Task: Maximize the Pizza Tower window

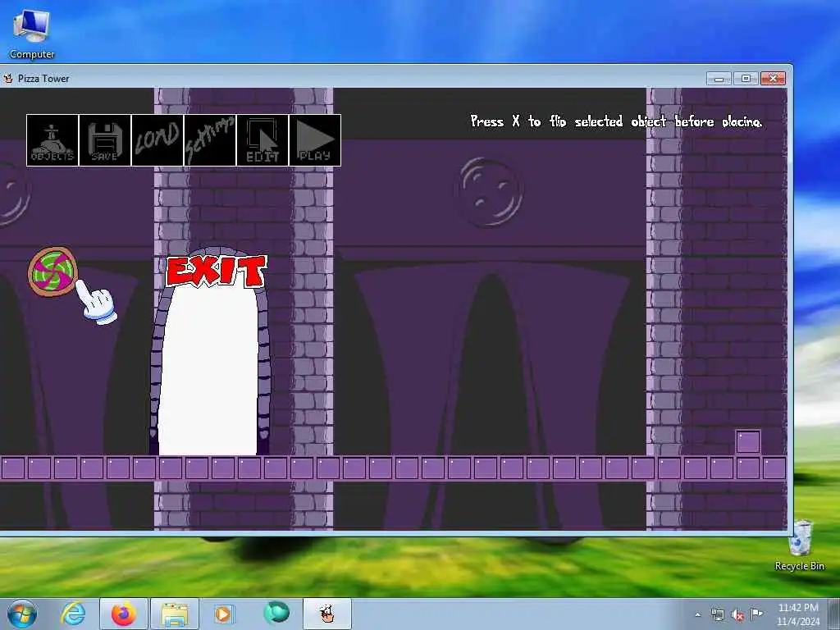Action: point(746,79)
